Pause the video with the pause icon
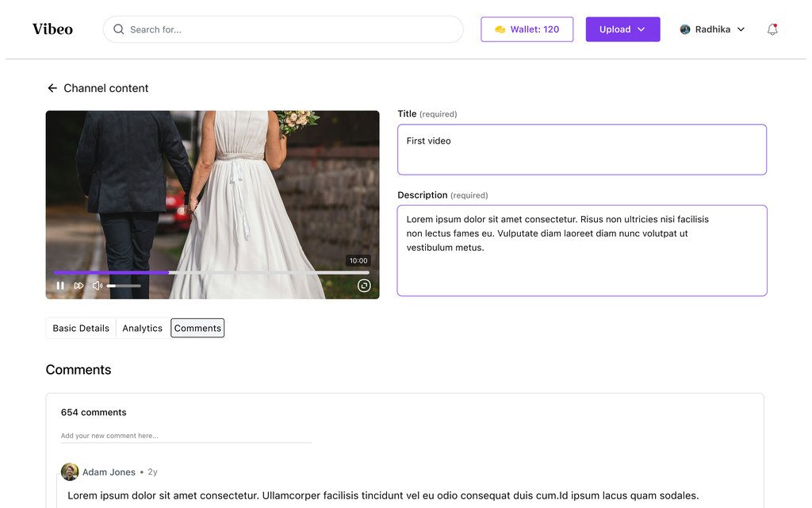812x508 pixels. tap(60, 286)
